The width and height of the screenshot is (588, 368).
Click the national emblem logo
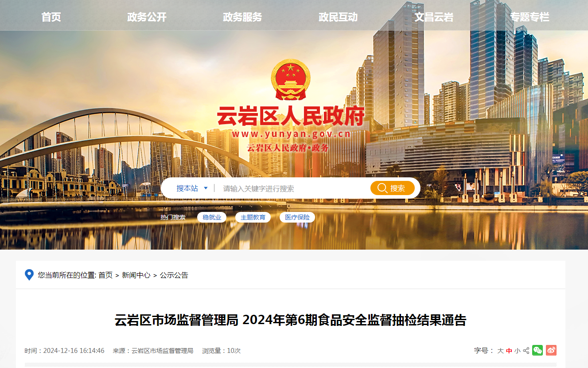click(291, 80)
